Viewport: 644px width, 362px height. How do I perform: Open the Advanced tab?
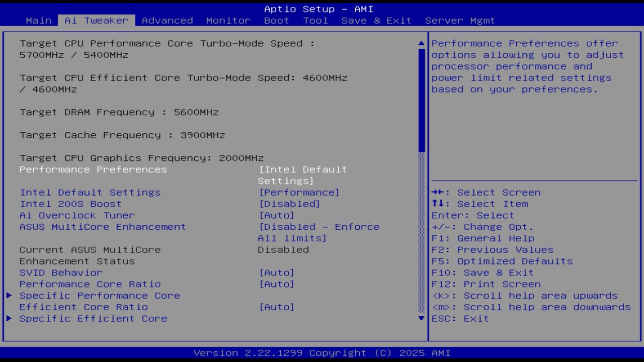(x=167, y=20)
